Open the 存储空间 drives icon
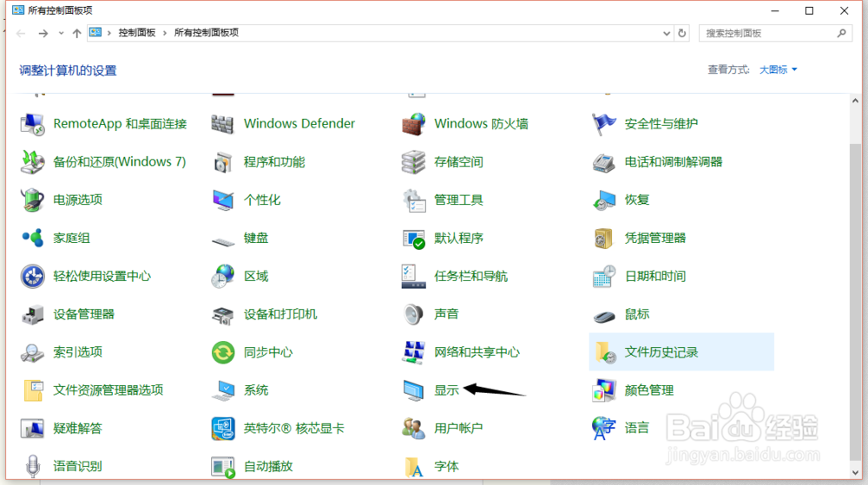 [413, 162]
